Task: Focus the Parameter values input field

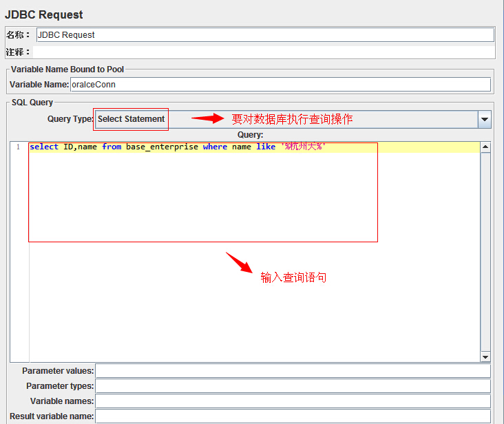Action: pyautogui.click(x=293, y=371)
